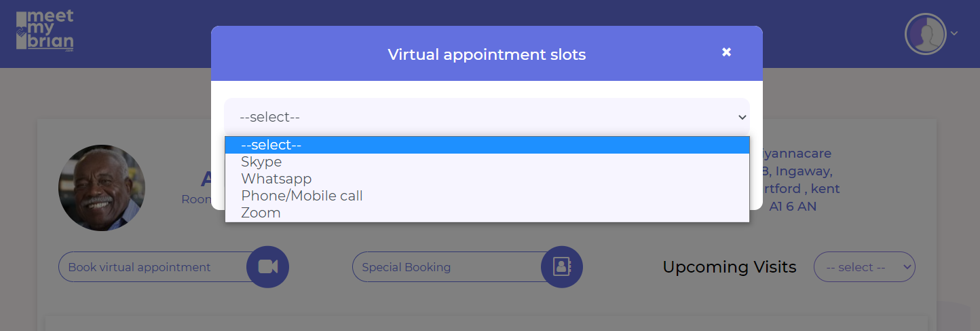980x331 pixels.
Task: Select the Whatsapp option
Action: pyautogui.click(x=276, y=179)
